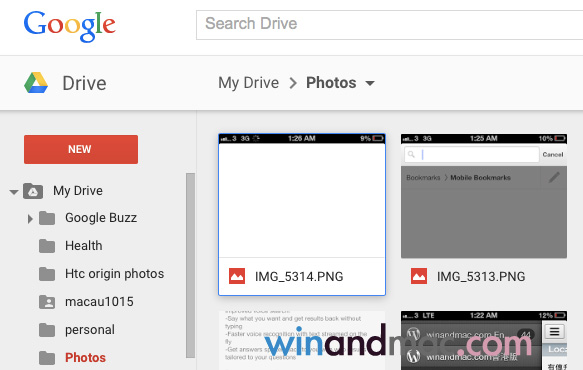Select the red Photos folder label
This screenshot has width=583, height=370.
(x=86, y=358)
